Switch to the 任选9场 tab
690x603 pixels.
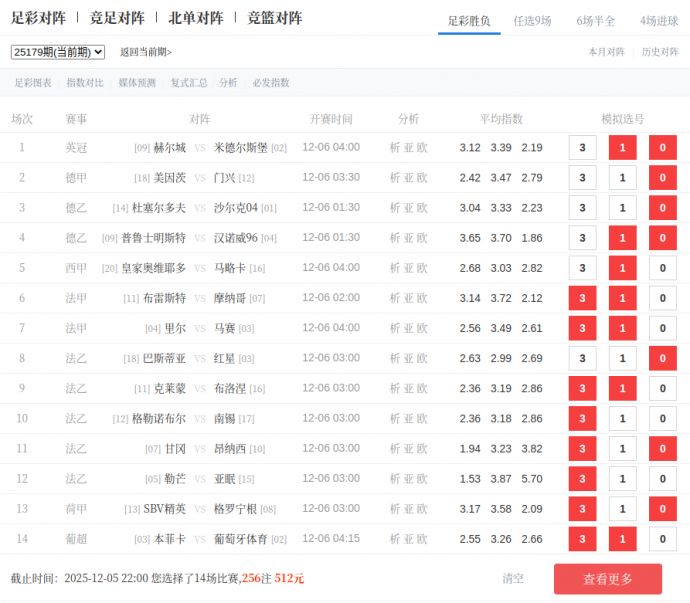532,20
